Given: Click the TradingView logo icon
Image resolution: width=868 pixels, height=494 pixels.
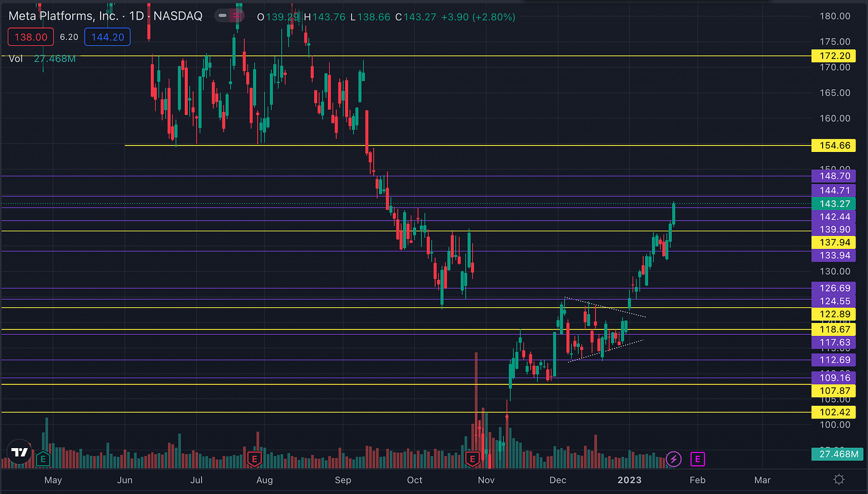Looking at the screenshot, I should pos(20,452).
